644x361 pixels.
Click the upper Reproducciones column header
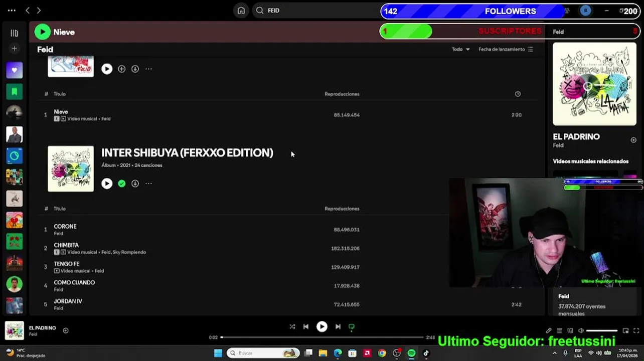click(342, 94)
